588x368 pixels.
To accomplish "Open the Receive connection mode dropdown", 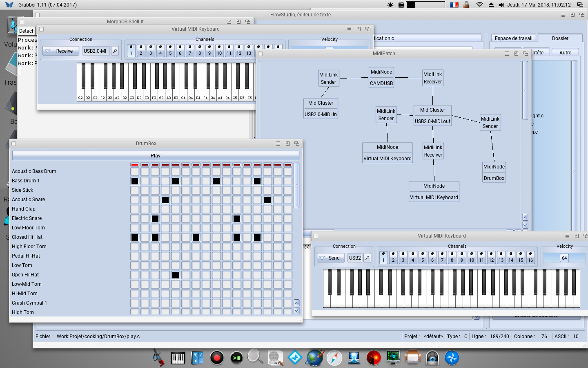I will pyautogui.click(x=60, y=51).
